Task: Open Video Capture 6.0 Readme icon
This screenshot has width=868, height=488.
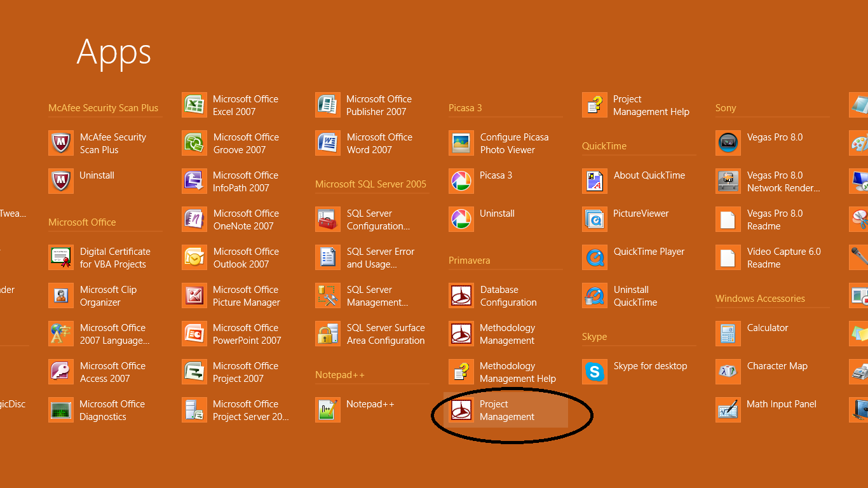Action: 728,257
